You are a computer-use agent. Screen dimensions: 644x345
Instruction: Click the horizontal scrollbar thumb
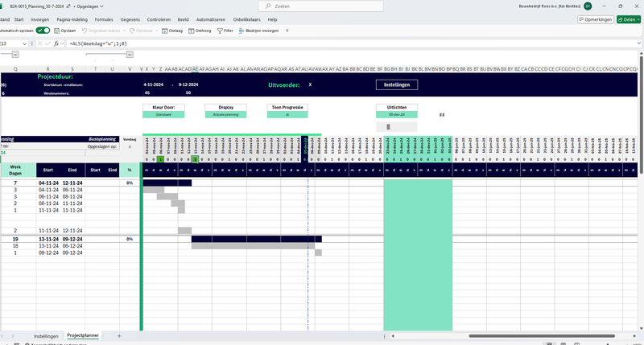[542, 336]
